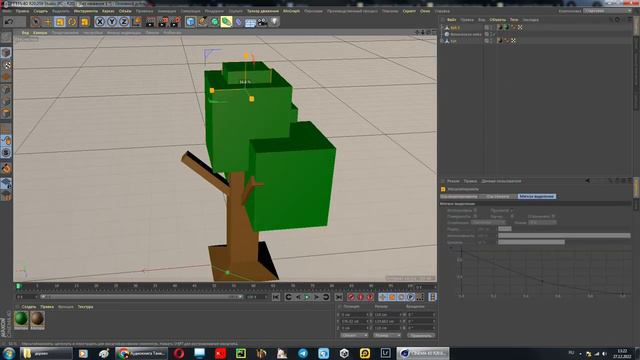Click the green material tag on top object
This screenshot has width=640, height=360.
(507, 27)
